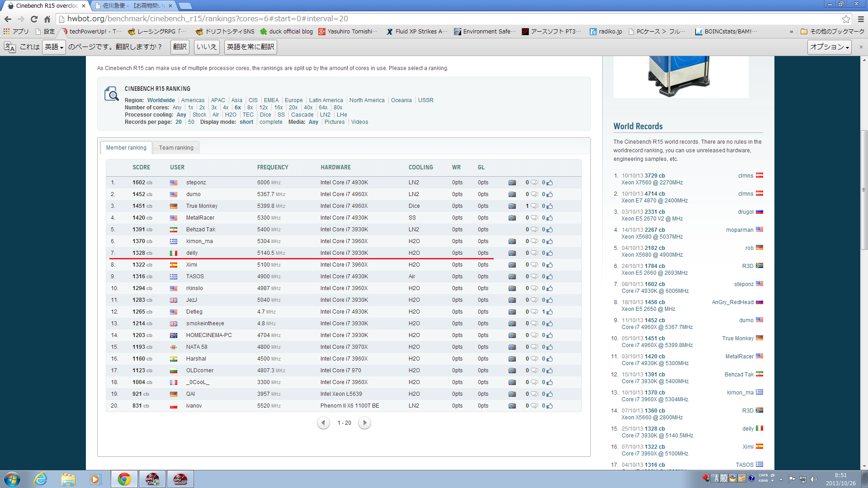Click the previous page arrow below table
Screen dimensions: 868x488
(323, 423)
